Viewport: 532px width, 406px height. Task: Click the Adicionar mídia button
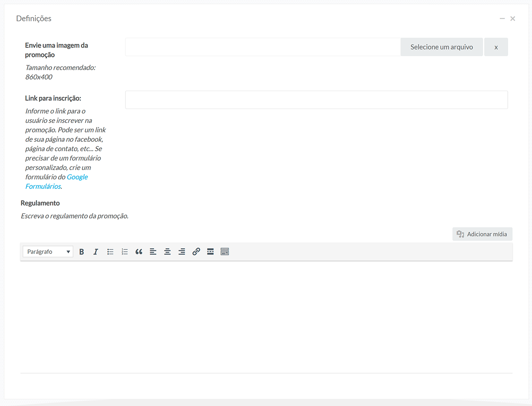(482, 234)
